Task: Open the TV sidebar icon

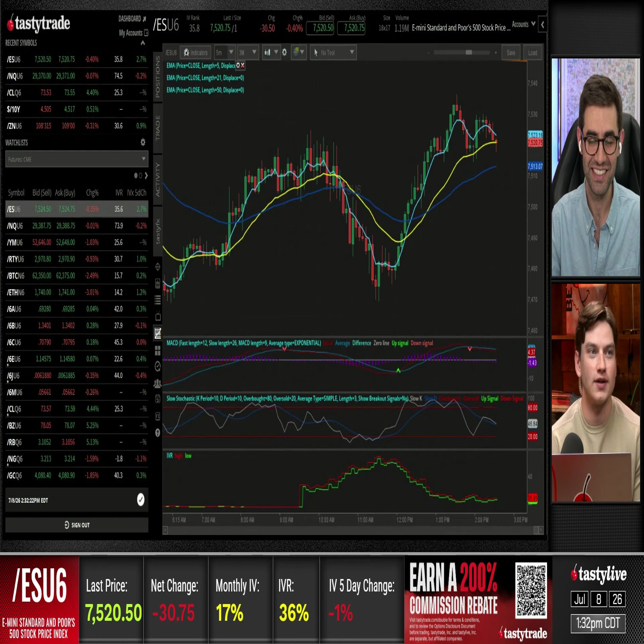Action: pos(158,316)
